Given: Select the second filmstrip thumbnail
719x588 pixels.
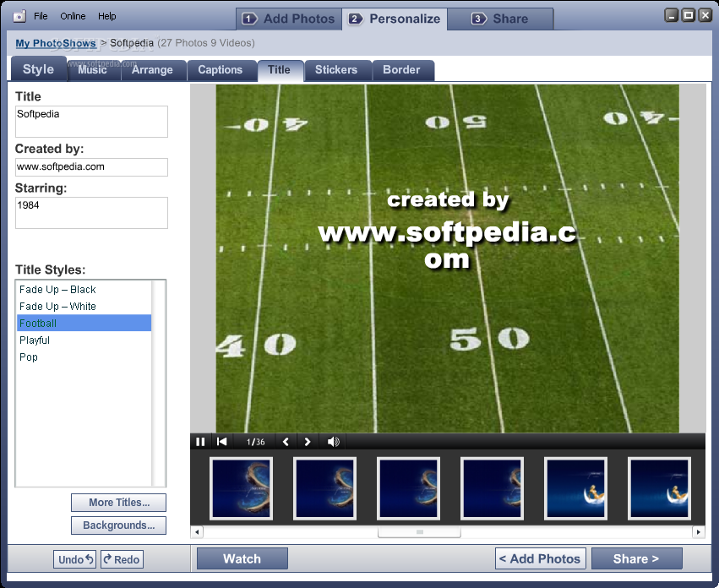Looking at the screenshot, I should [324, 488].
